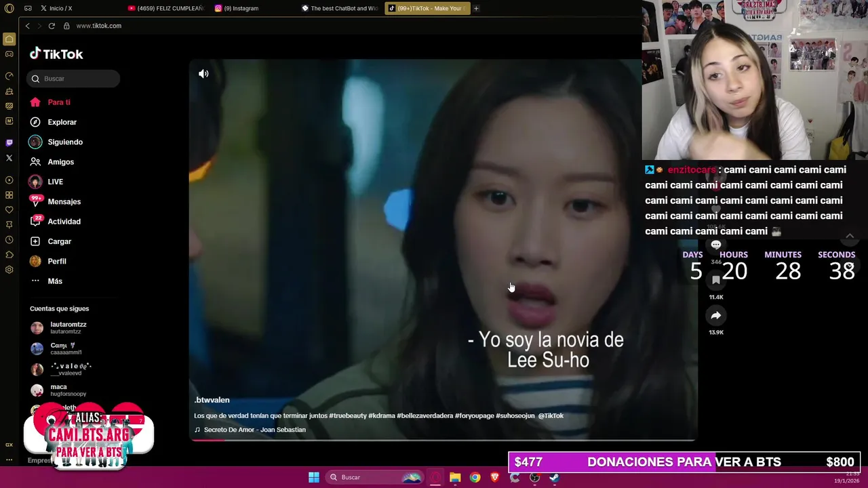Open File Explorer from taskbar

click(455, 477)
